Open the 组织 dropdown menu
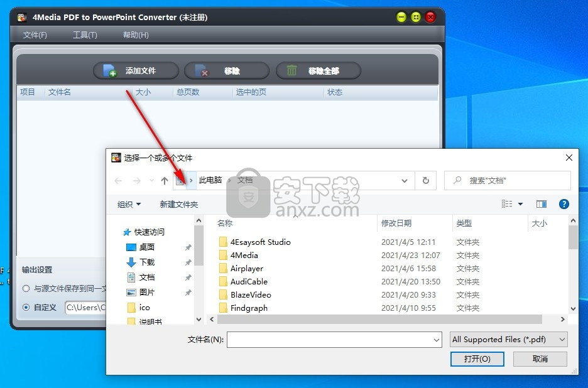The image size is (588, 388). [129, 204]
